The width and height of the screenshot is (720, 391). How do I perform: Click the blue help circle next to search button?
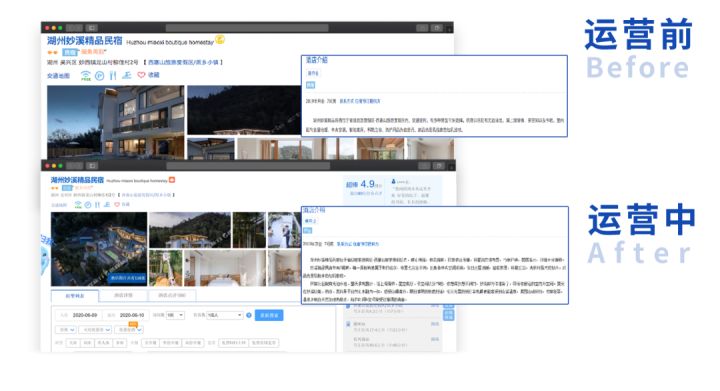tap(249, 315)
